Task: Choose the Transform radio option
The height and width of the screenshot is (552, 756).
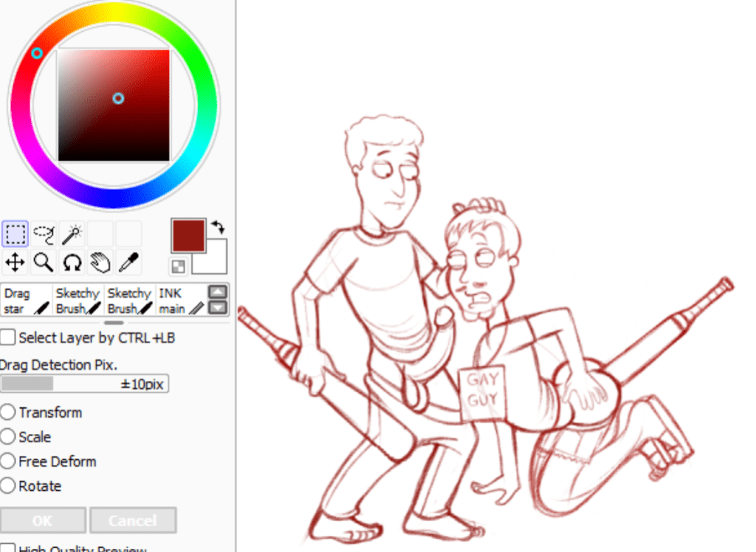Action: [8, 413]
